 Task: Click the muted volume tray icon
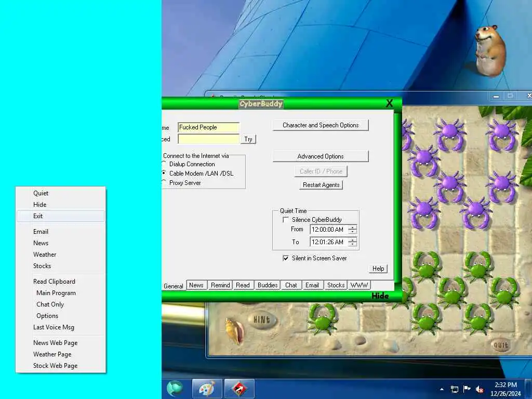pyautogui.click(x=480, y=390)
